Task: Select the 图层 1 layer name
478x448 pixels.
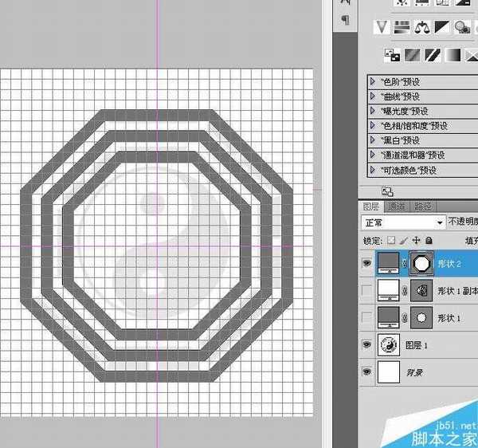Action: pos(416,345)
